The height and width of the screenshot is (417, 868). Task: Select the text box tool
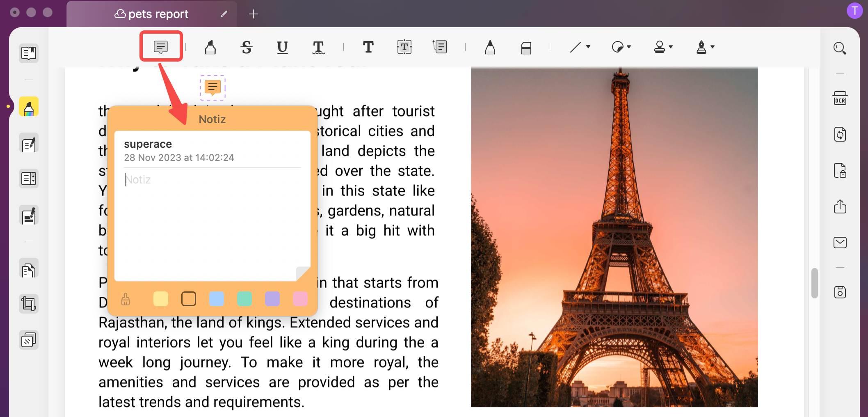(404, 47)
